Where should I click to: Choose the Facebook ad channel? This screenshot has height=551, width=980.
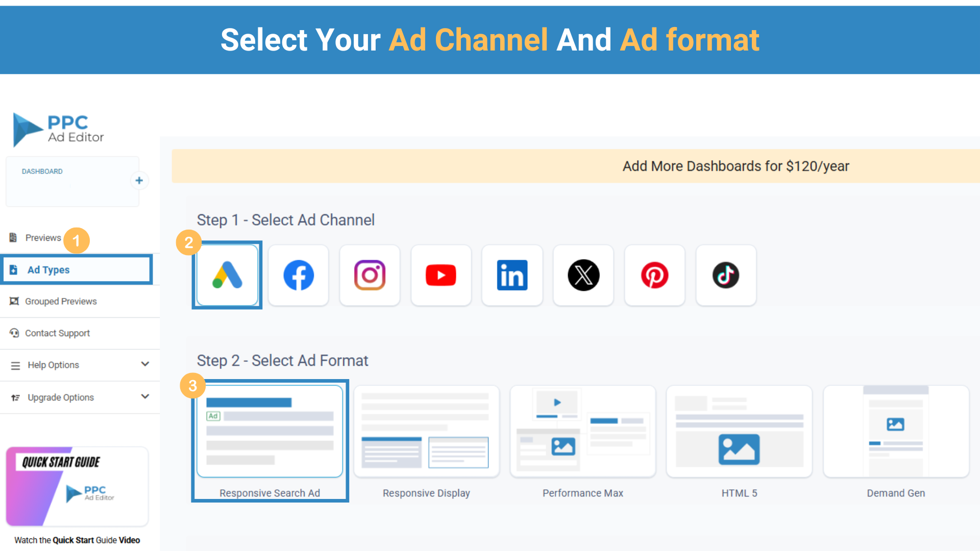299,275
